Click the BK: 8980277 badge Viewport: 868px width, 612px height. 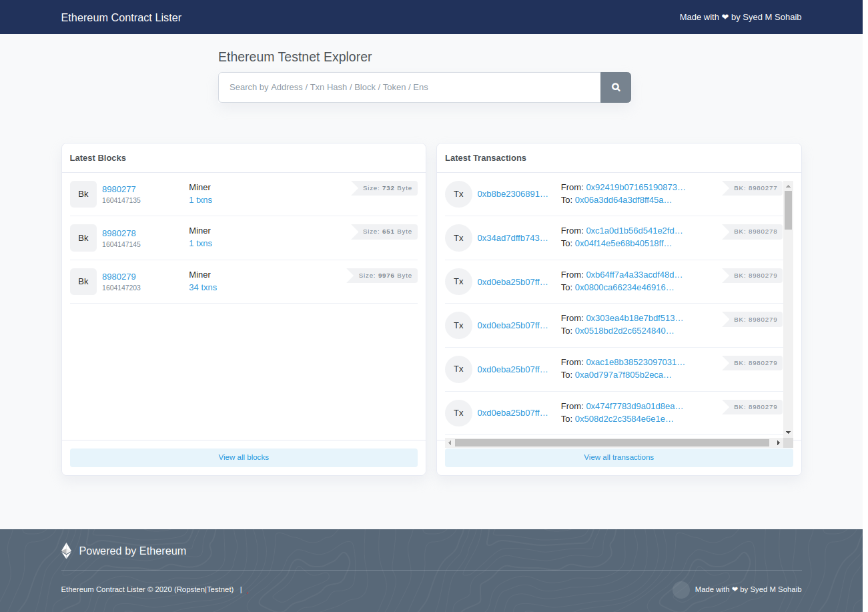coord(753,188)
